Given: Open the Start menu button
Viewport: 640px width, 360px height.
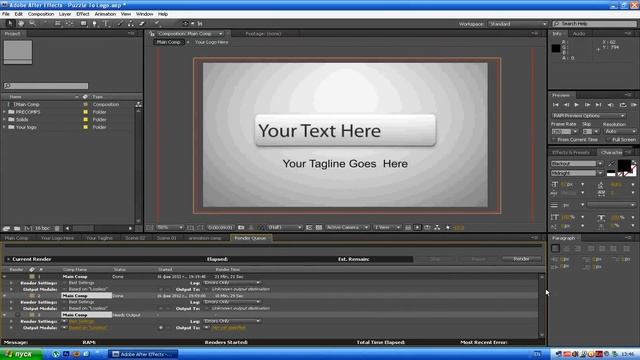Looking at the screenshot, I should pyautogui.click(x=21, y=354).
